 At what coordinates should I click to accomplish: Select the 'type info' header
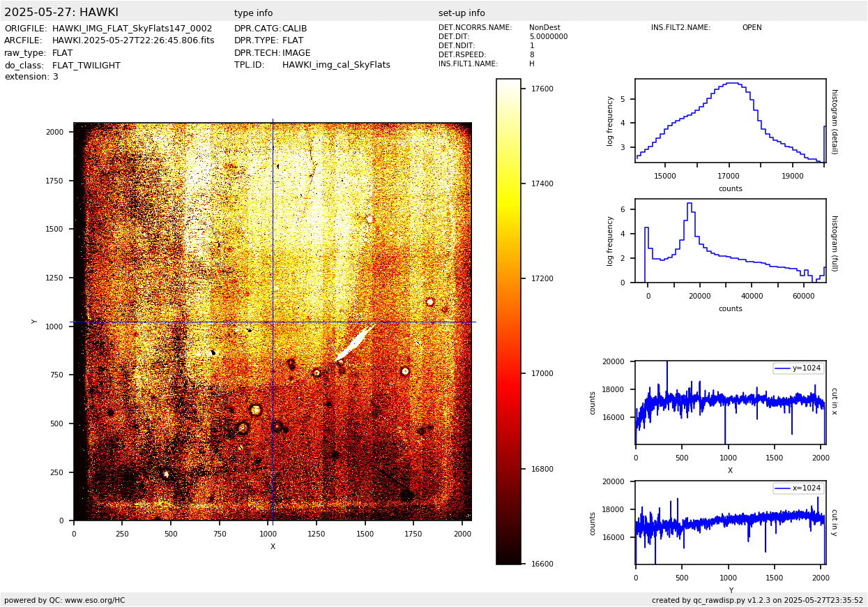tap(253, 13)
